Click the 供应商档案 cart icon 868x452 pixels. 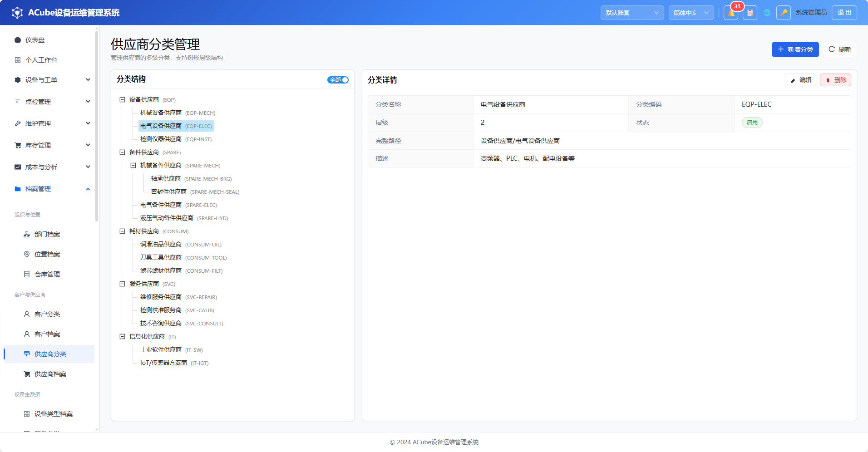pos(27,374)
